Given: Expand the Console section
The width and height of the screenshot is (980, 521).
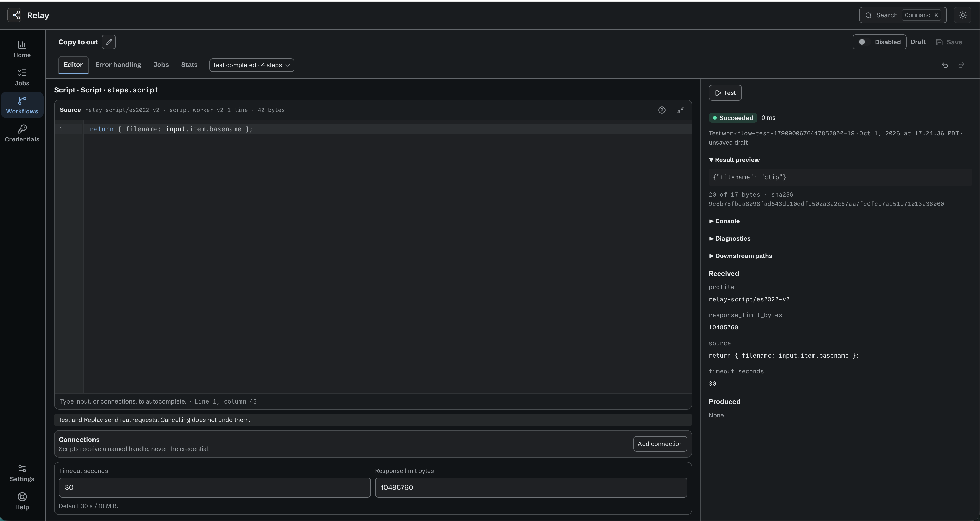Looking at the screenshot, I should pyautogui.click(x=724, y=221).
